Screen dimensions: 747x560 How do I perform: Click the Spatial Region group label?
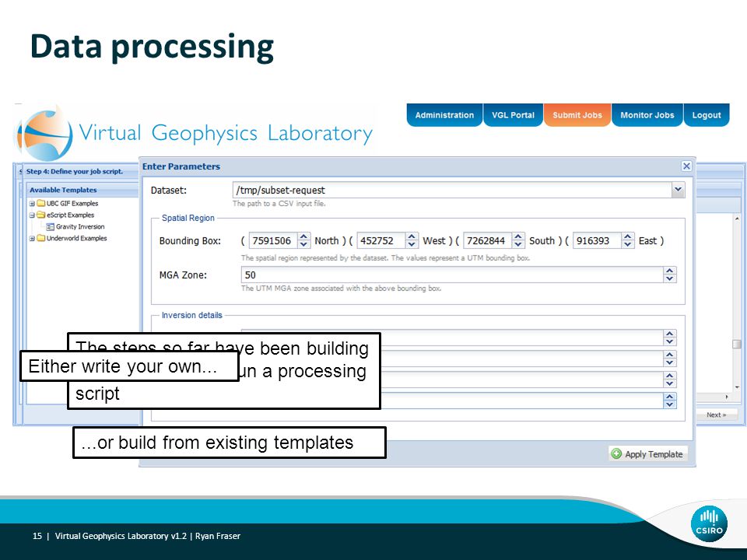click(x=188, y=218)
